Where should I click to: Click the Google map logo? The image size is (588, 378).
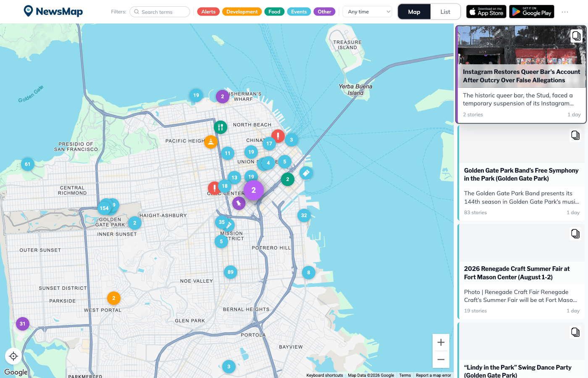tap(16, 372)
